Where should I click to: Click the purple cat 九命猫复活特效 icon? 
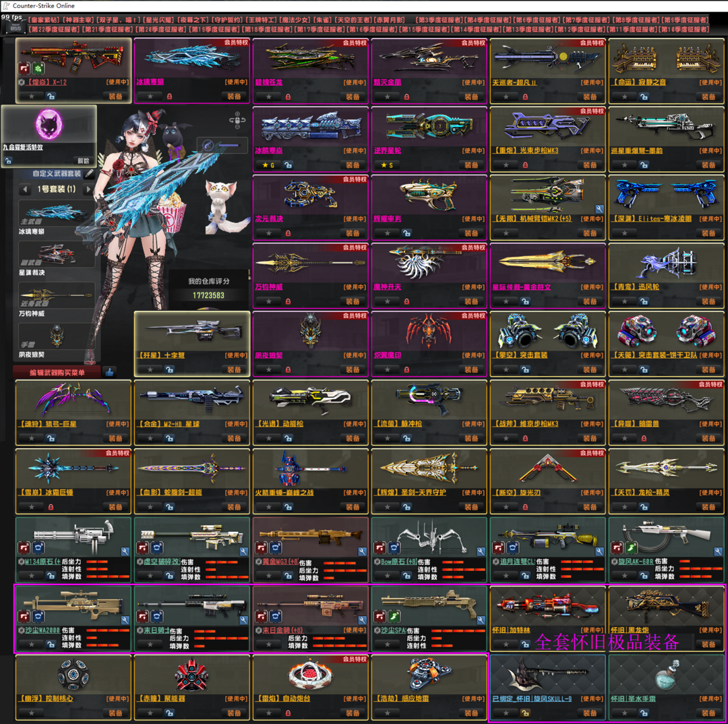click(x=49, y=124)
